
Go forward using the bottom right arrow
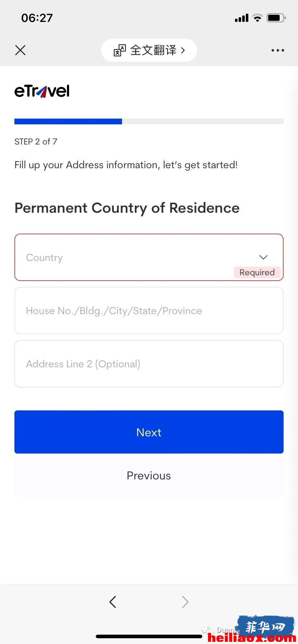185,602
